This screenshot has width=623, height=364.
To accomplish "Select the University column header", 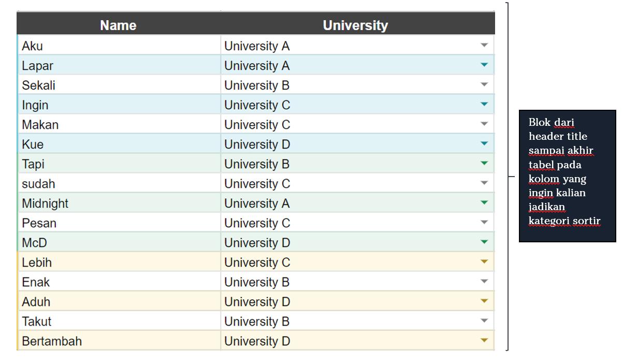I will click(x=355, y=25).
